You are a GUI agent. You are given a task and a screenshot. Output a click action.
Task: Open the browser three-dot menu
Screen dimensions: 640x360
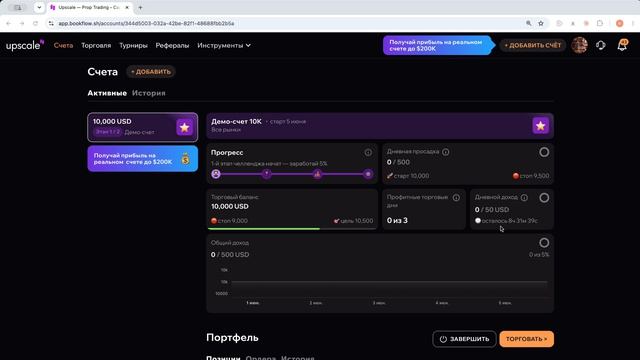633,24
